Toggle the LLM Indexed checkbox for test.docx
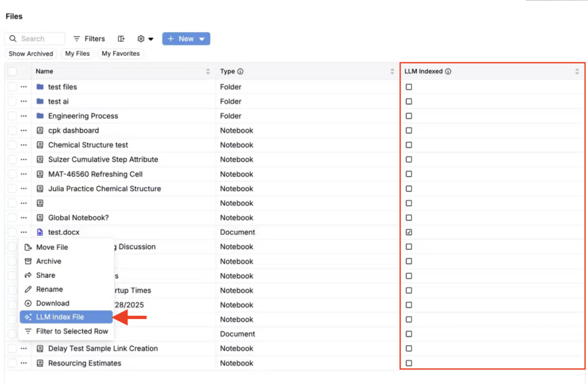Screen dimensions: 588x384 [409, 232]
